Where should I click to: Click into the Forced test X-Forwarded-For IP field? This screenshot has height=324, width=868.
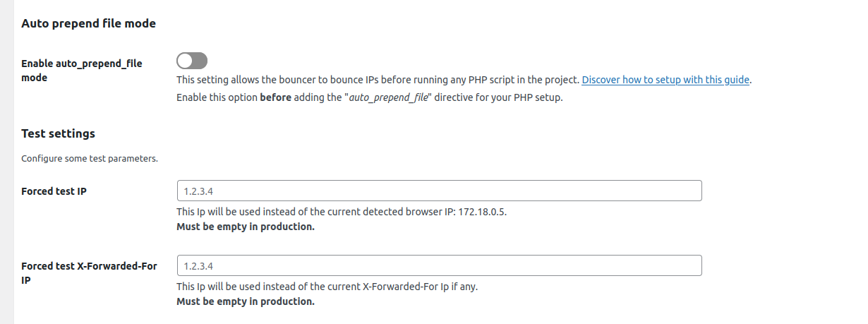(x=438, y=265)
